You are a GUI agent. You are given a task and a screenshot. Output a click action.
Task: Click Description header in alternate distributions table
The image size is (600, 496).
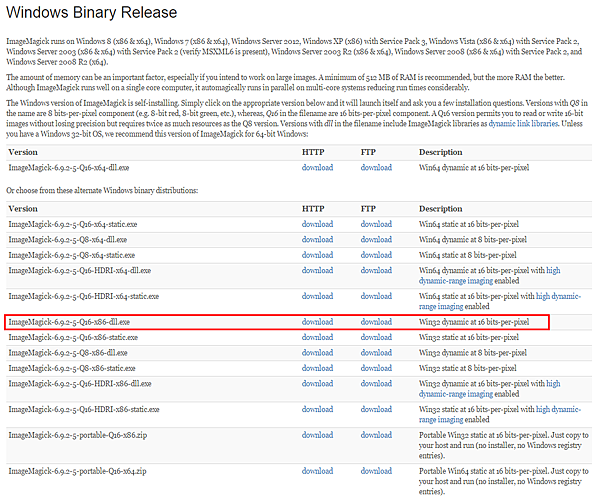[x=440, y=209]
